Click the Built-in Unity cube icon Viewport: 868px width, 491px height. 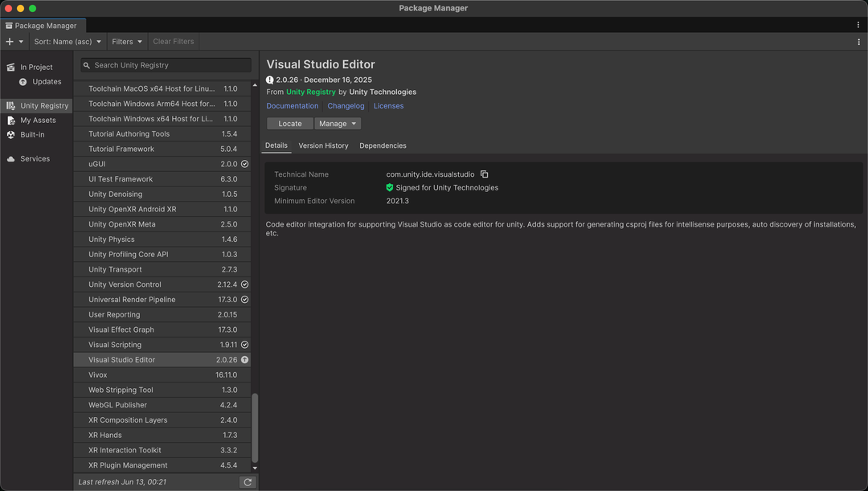(10, 134)
